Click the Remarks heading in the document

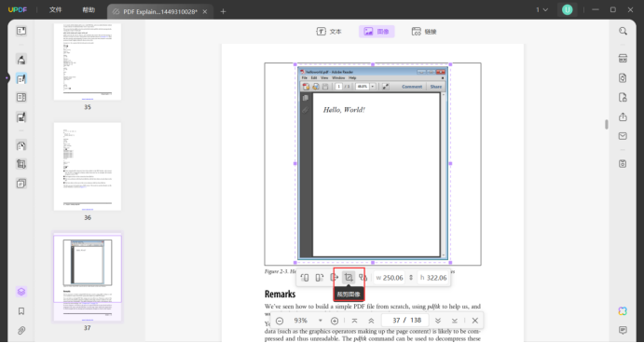[x=281, y=295]
